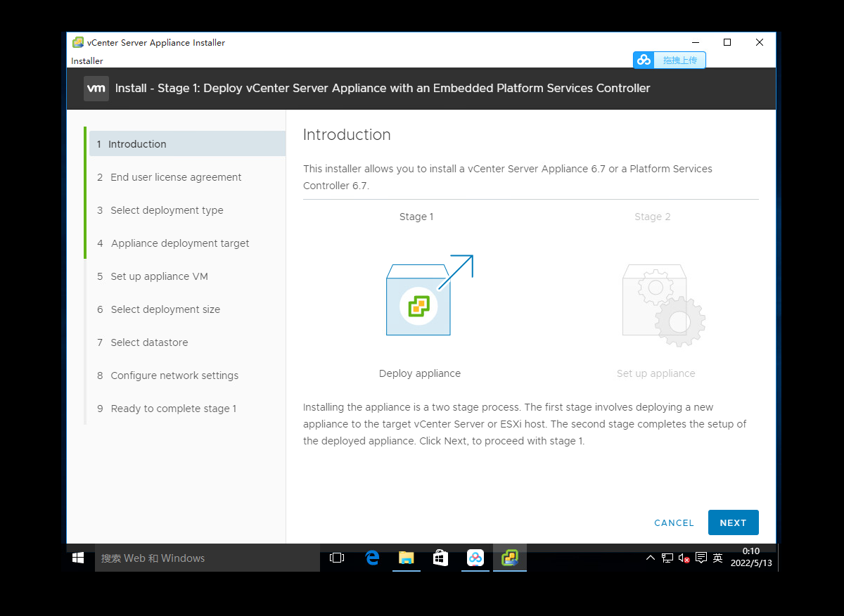Viewport: 844px width, 616px height.
Task: Click the vm logo in the dark header bar
Action: pos(96,89)
